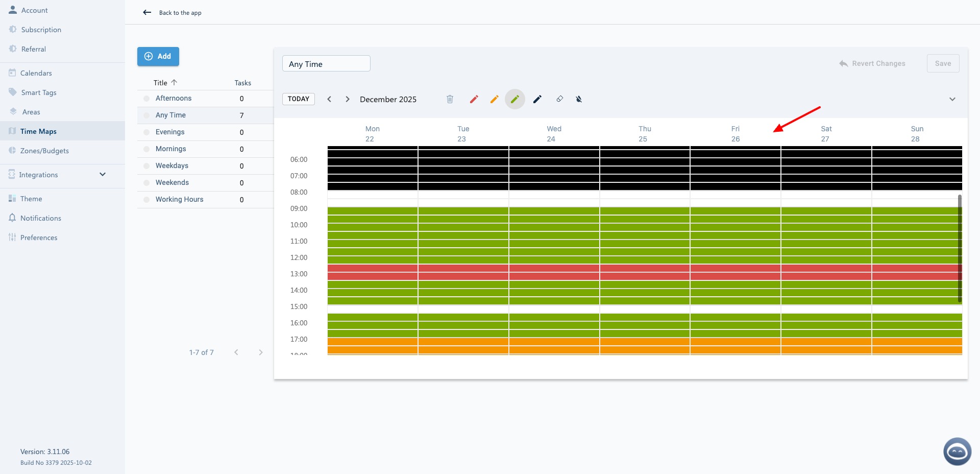The image size is (980, 474).
Task: Click red block on Wednesday at 13:00
Action: tap(554, 272)
